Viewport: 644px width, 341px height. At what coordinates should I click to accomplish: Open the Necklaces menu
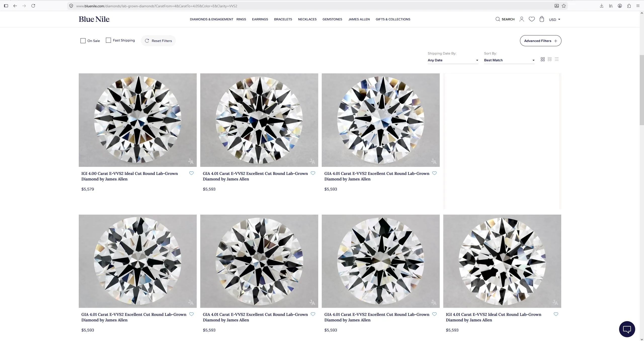tap(307, 19)
